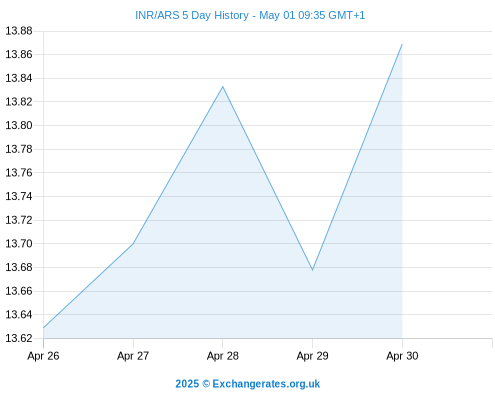
Task: Select the Apr 28 x-axis label
Action: tap(223, 356)
